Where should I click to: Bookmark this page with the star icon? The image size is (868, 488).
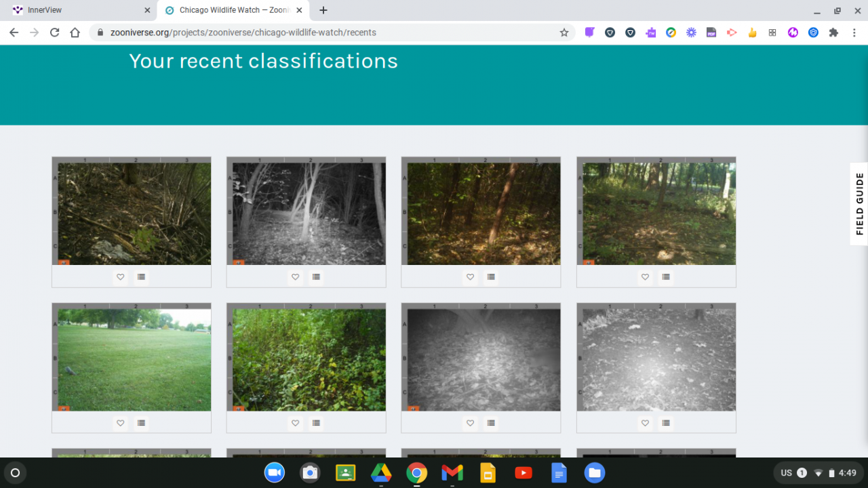pos(564,33)
